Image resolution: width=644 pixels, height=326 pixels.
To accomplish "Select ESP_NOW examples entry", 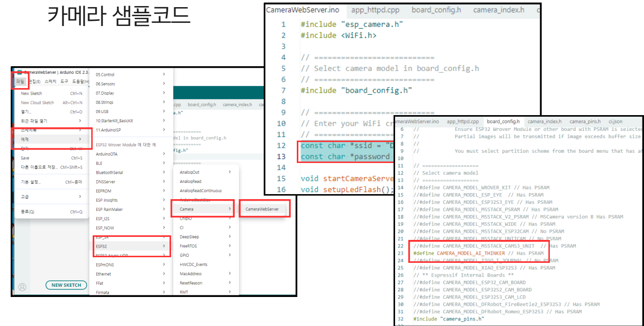I will [x=131, y=228].
